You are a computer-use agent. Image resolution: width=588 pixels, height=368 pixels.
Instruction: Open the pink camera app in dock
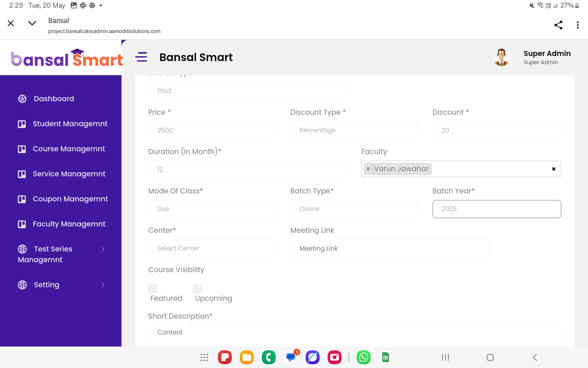pos(334,357)
